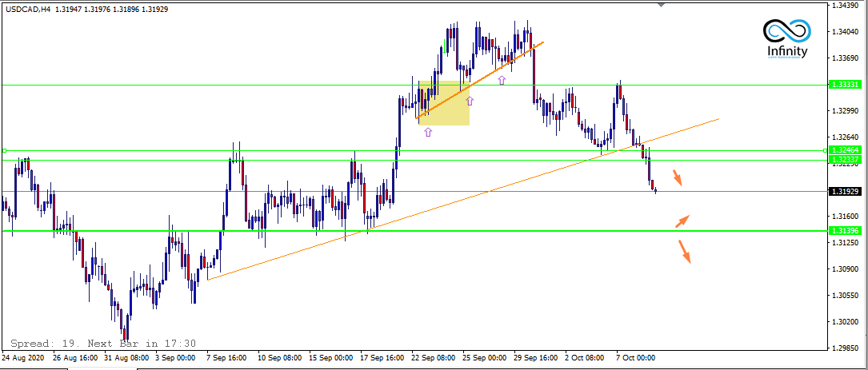This screenshot has width=868, height=370.
Task: Click the 17 Sep 16:00 time label
Action: pos(384,358)
